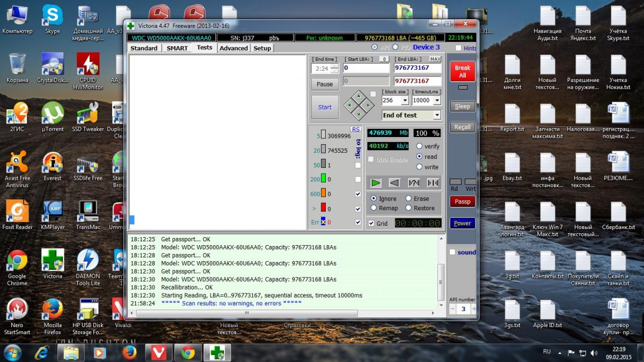Click the Recall button
The height and width of the screenshot is (362, 644).
pyautogui.click(x=462, y=127)
